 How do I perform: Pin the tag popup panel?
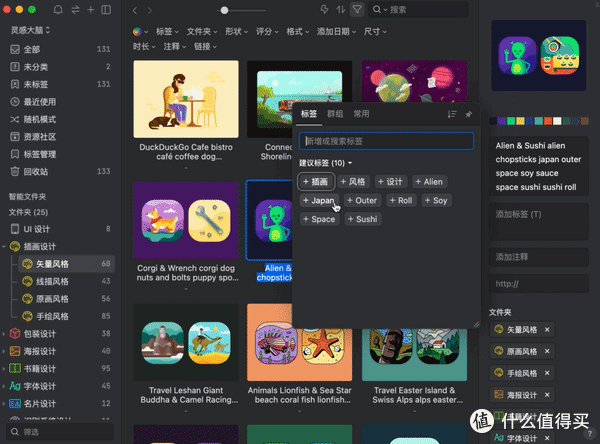(x=468, y=115)
